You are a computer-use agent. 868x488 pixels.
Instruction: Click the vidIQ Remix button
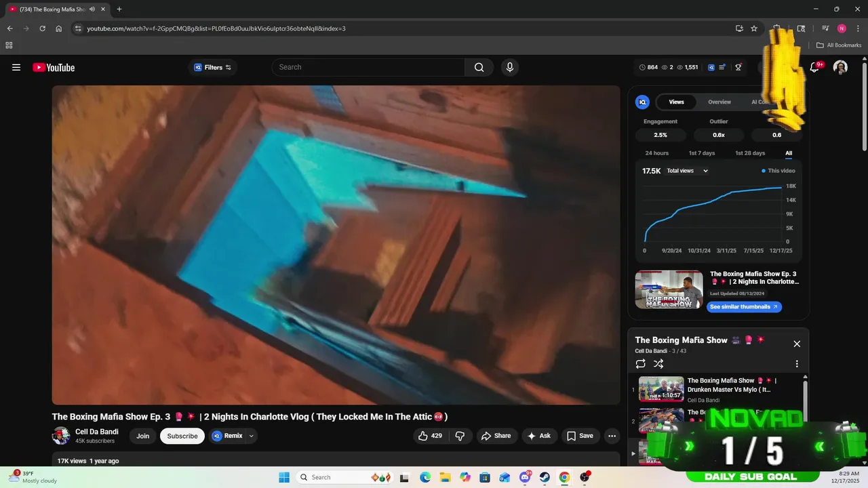click(228, 436)
